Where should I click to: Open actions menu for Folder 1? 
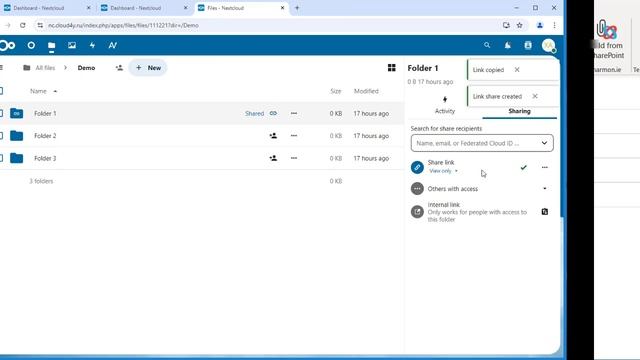pos(294,113)
